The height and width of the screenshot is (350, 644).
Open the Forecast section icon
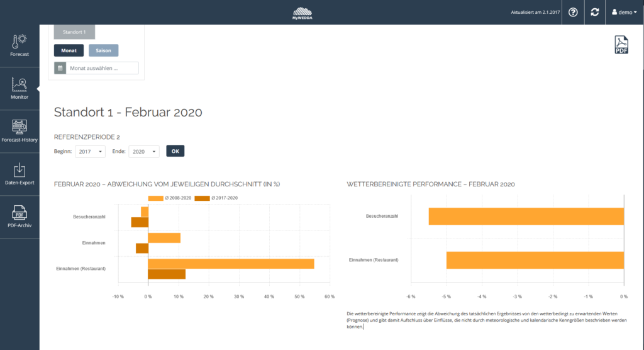[x=19, y=42]
